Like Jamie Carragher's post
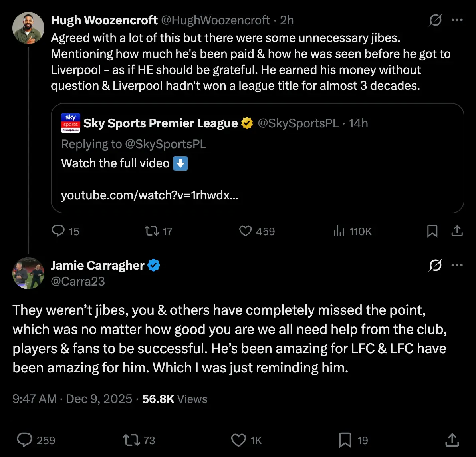 [x=239, y=440]
